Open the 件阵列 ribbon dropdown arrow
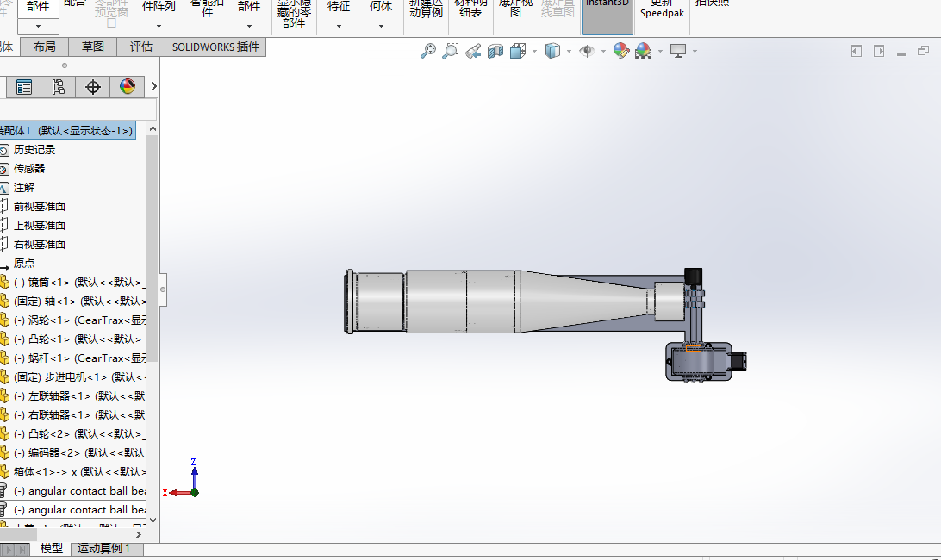The width and height of the screenshot is (941, 560). tap(159, 27)
